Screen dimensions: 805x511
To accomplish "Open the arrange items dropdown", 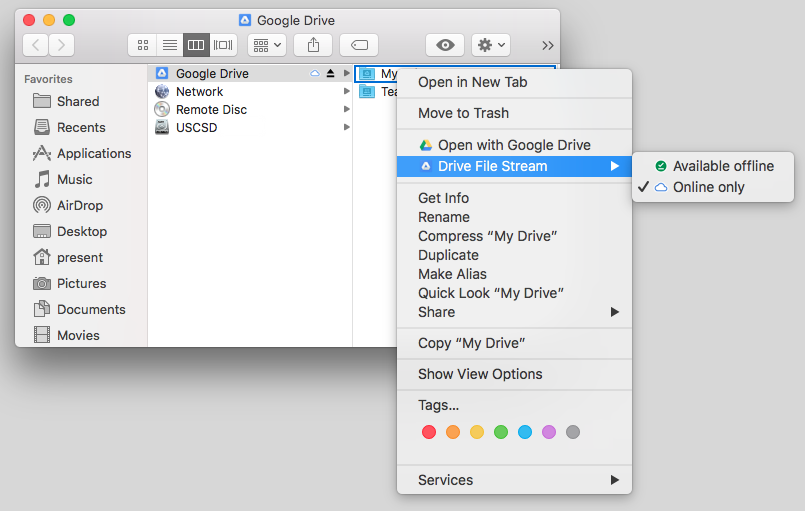I will tap(267, 45).
